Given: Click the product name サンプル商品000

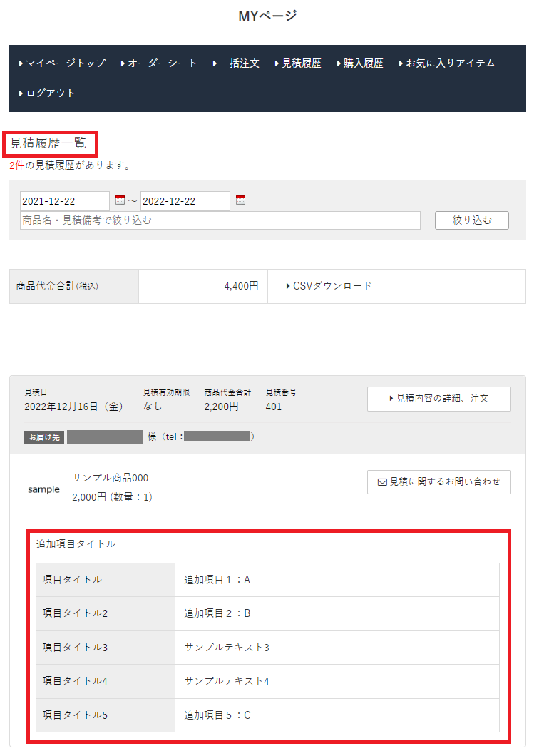Looking at the screenshot, I should pos(111,478).
